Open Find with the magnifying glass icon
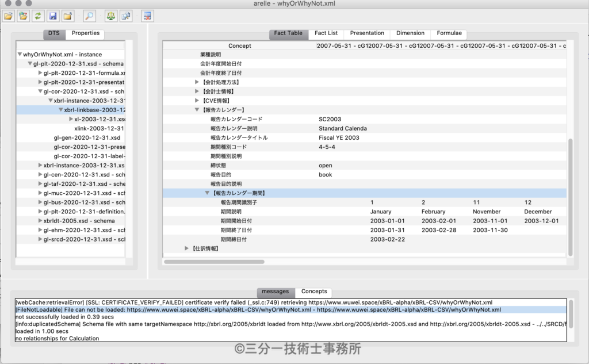Screen dimensions: 589x364 [90, 16]
